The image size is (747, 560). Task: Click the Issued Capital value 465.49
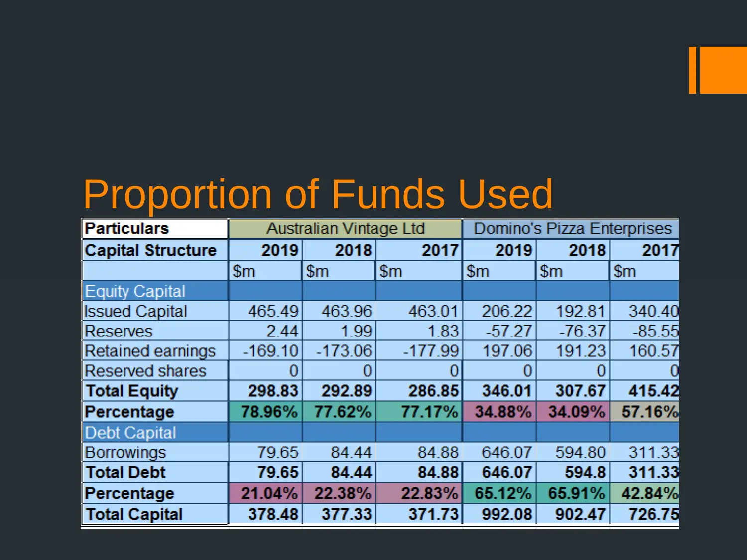(273, 311)
